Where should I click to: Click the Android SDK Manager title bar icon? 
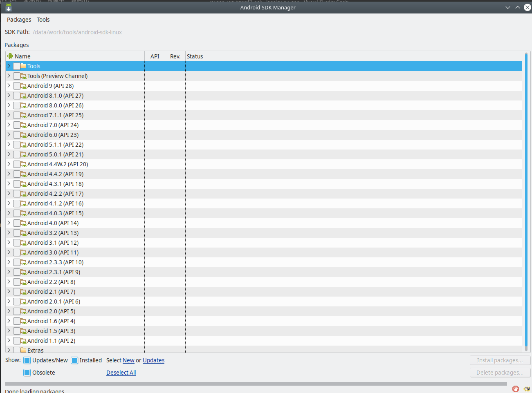[x=9, y=7]
